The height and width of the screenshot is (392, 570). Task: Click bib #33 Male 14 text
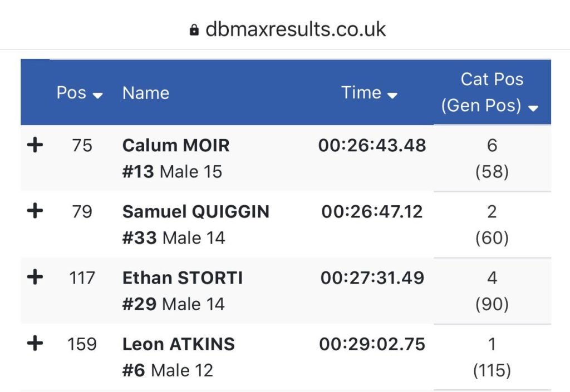pyautogui.click(x=174, y=238)
